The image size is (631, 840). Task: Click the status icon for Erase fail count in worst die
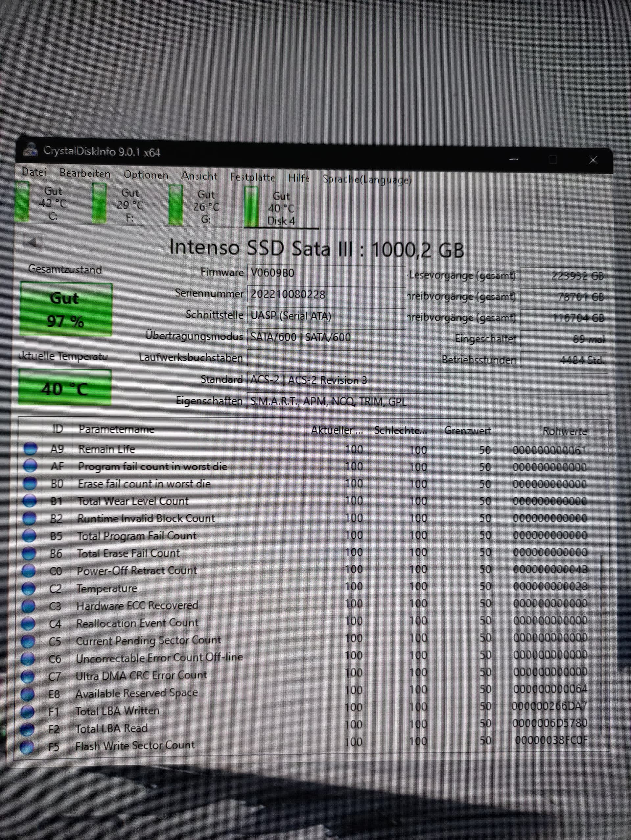(30, 483)
